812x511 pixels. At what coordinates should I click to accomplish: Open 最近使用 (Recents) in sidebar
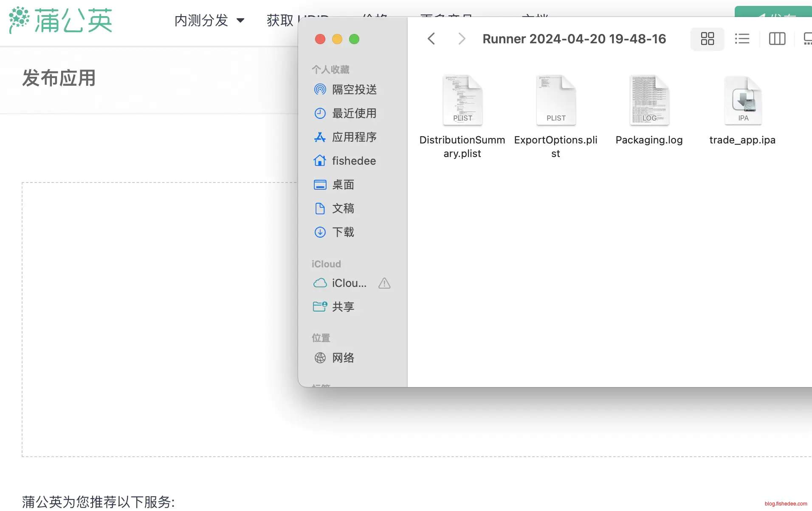click(354, 113)
